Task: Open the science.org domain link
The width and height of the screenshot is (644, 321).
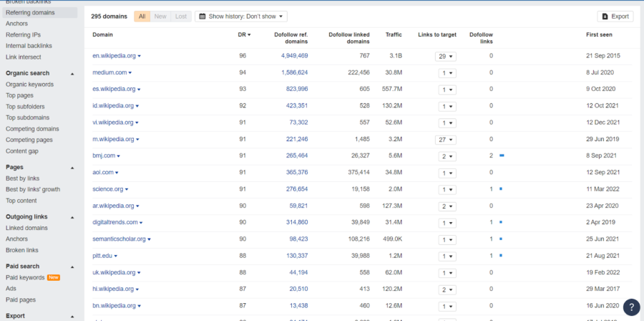Action: tap(108, 189)
